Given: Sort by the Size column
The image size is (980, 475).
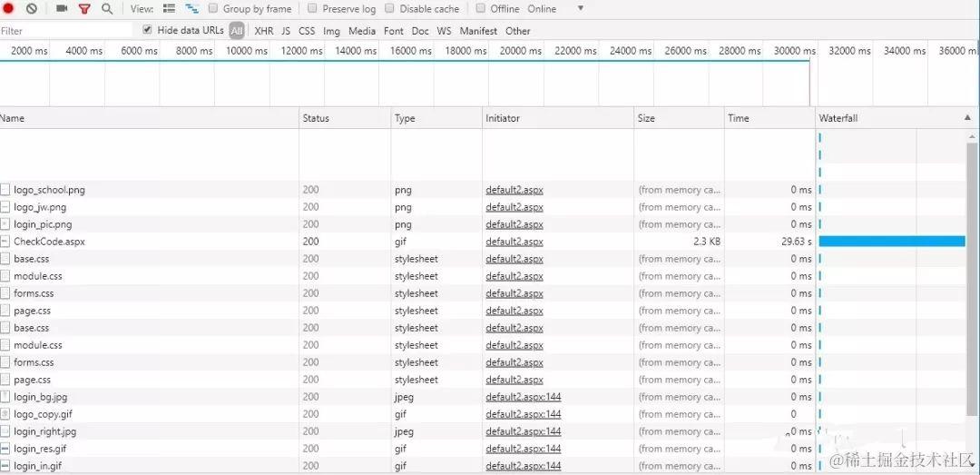Looking at the screenshot, I should tap(680, 118).
